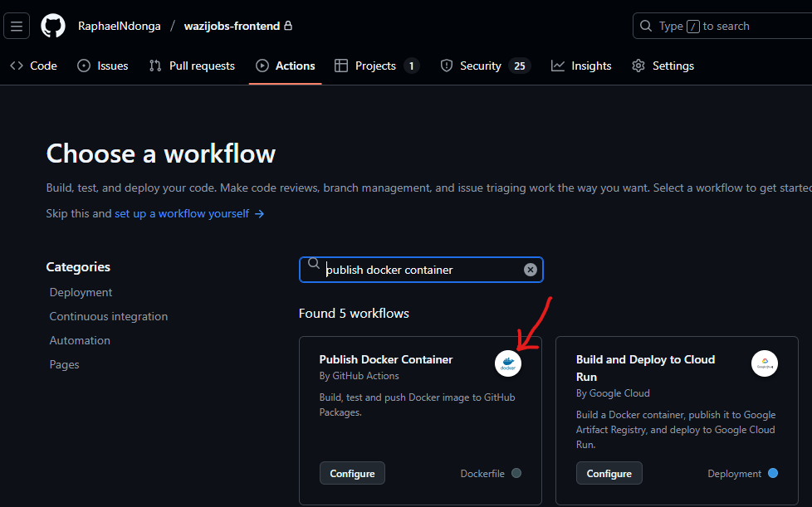Image resolution: width=812 pixels, height=507 pixels.
Task: Open the hamburger navigation menu
Action: point(17,26)
